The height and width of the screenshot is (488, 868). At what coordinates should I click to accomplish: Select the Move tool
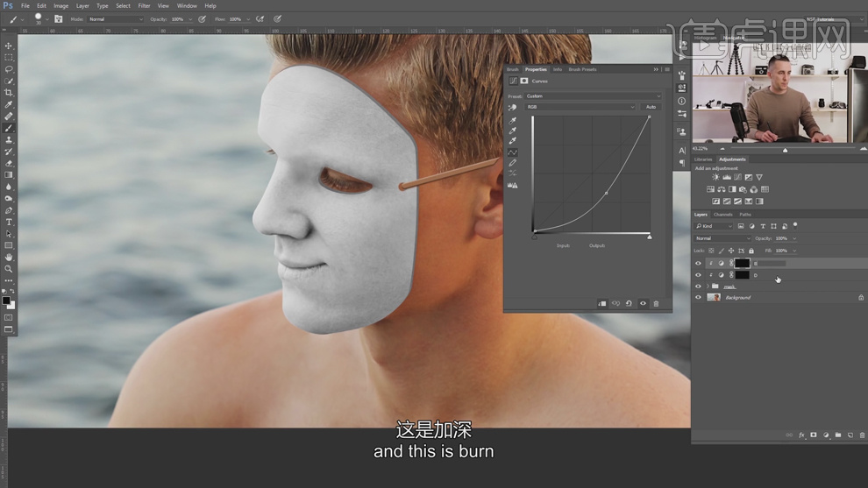pos(8,46)
